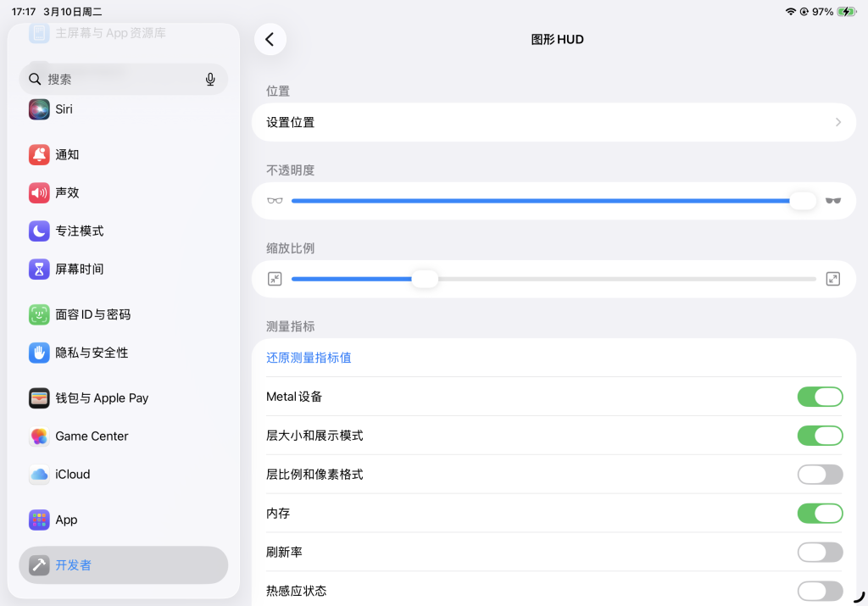Tap the enlarge scale icon
Screen dimensions: 868x606
point(833,279)
